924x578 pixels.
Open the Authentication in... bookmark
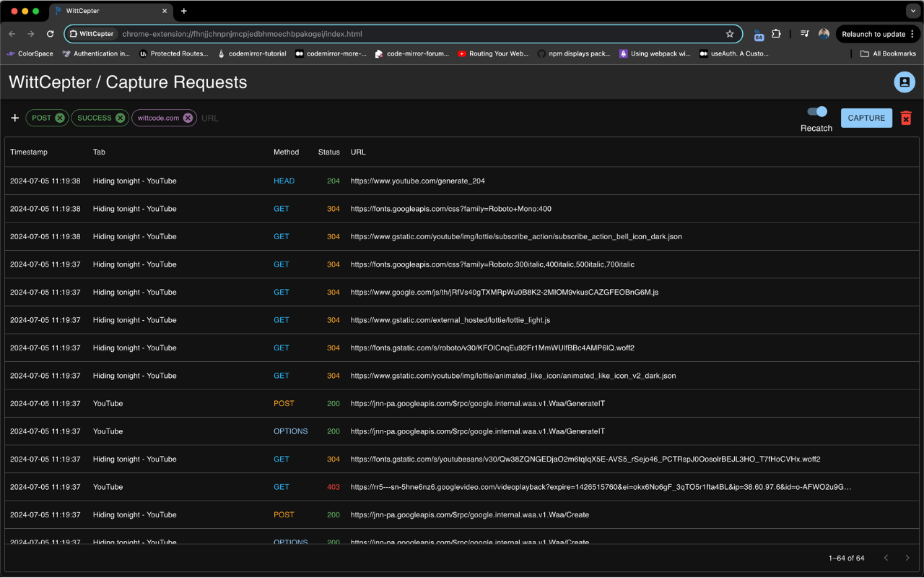[96, 53]
